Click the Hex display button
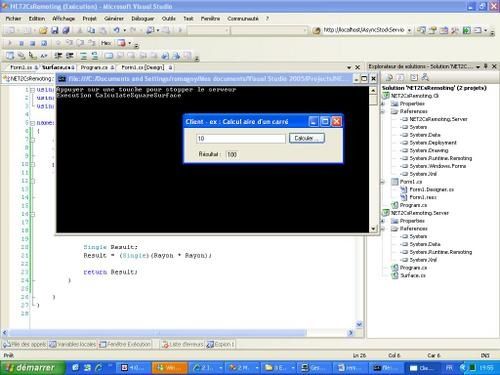Screen dimensions: 500x375 [106, 43]
